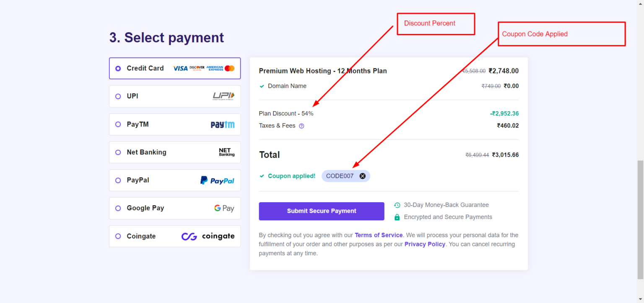Click the green lock secure payments icon
This screenshot has height=303, width=644.
click(x=397, y=217)
